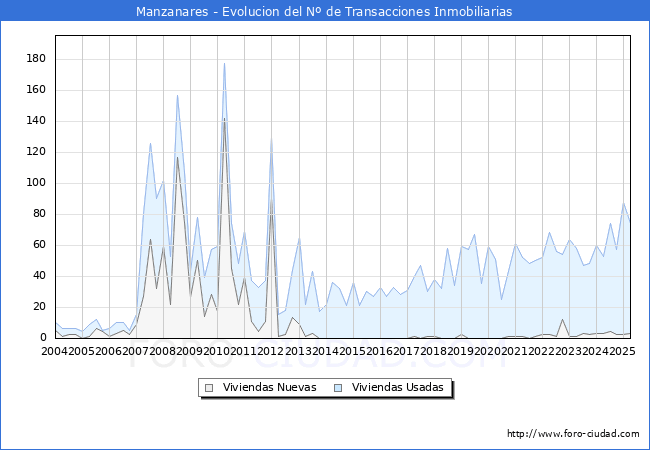This screenshot has width=650, height=450.
Task: Click the gray peak near 140 in 2010
Action: 224,119
